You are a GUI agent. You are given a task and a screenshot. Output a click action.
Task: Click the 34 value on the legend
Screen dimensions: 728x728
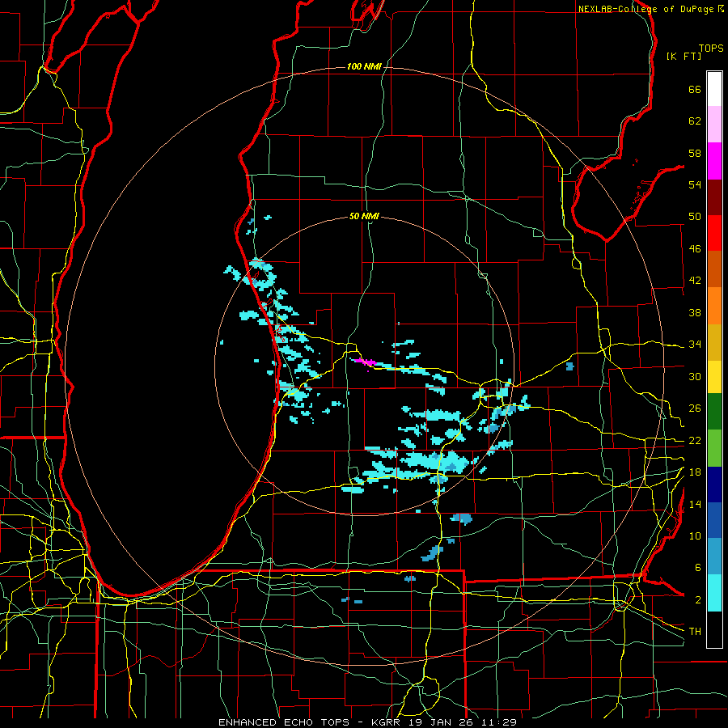(x=695, y=344)
